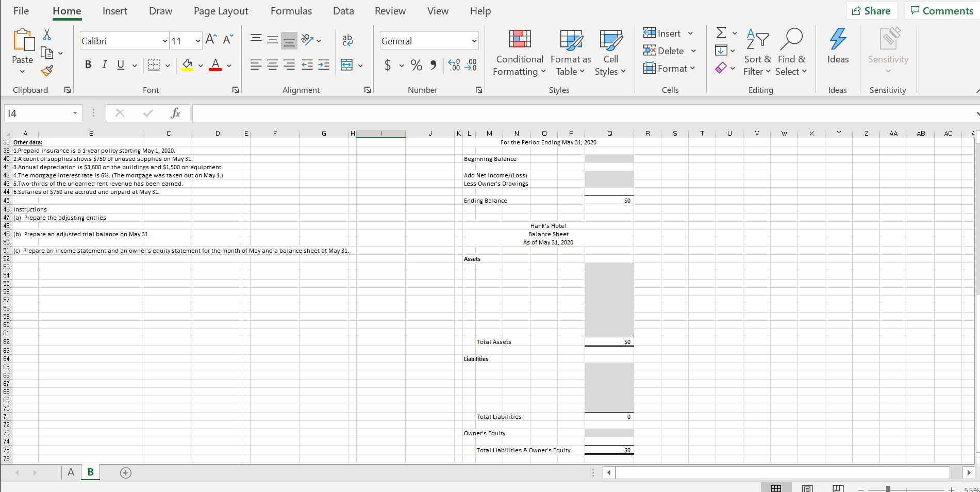Click the Name Box showing I4

43,113
